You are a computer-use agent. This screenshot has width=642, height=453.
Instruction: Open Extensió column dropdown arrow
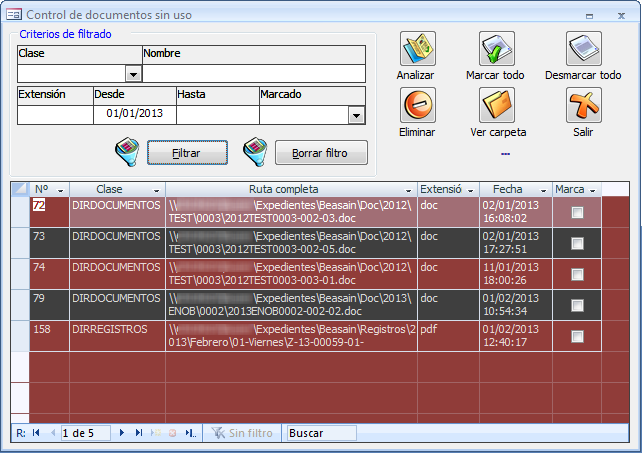[x=470, y=190]
